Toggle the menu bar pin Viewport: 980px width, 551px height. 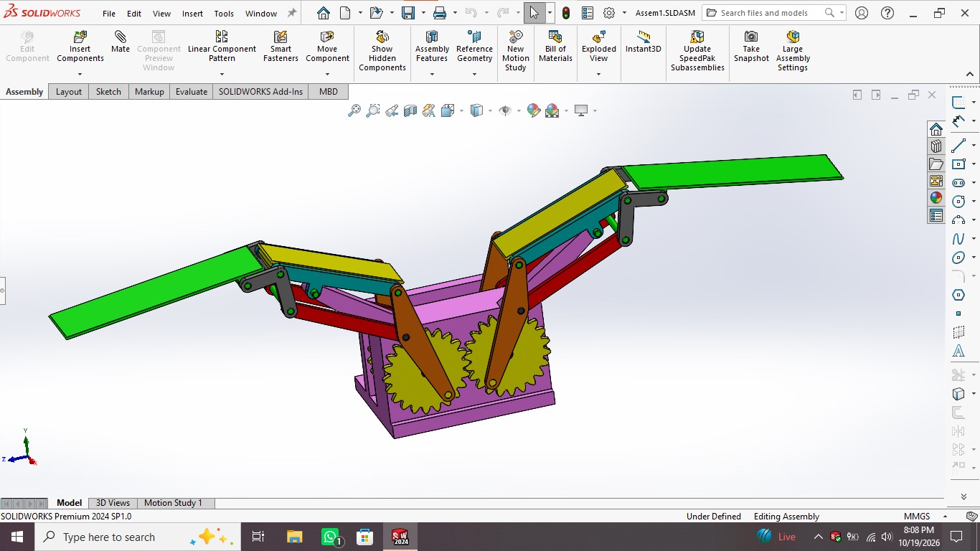tap(292, 13)
